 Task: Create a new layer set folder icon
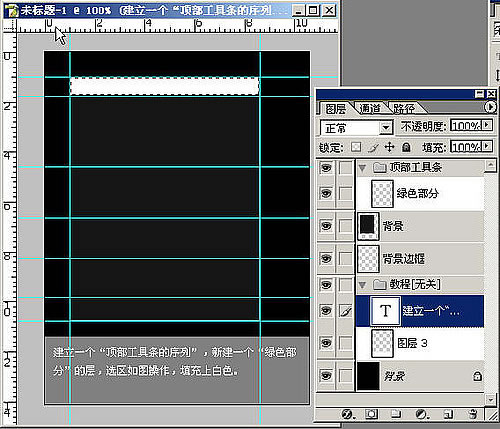coord(396,414)
